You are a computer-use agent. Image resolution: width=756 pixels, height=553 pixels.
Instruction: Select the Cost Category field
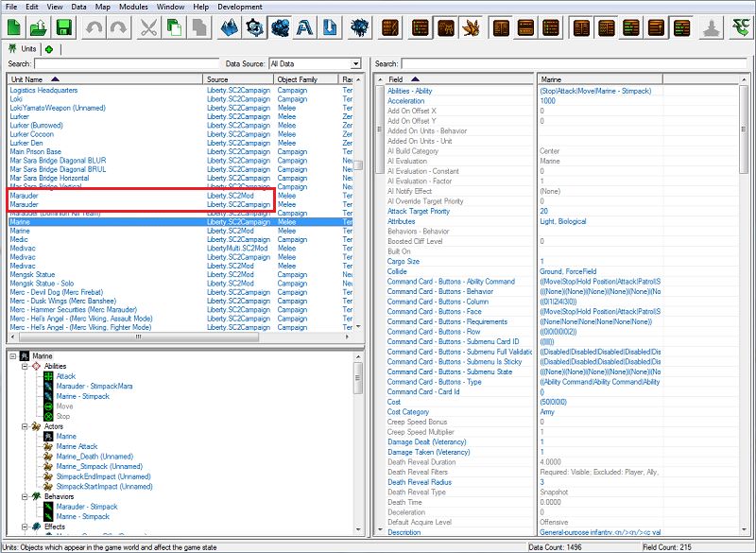408,412
